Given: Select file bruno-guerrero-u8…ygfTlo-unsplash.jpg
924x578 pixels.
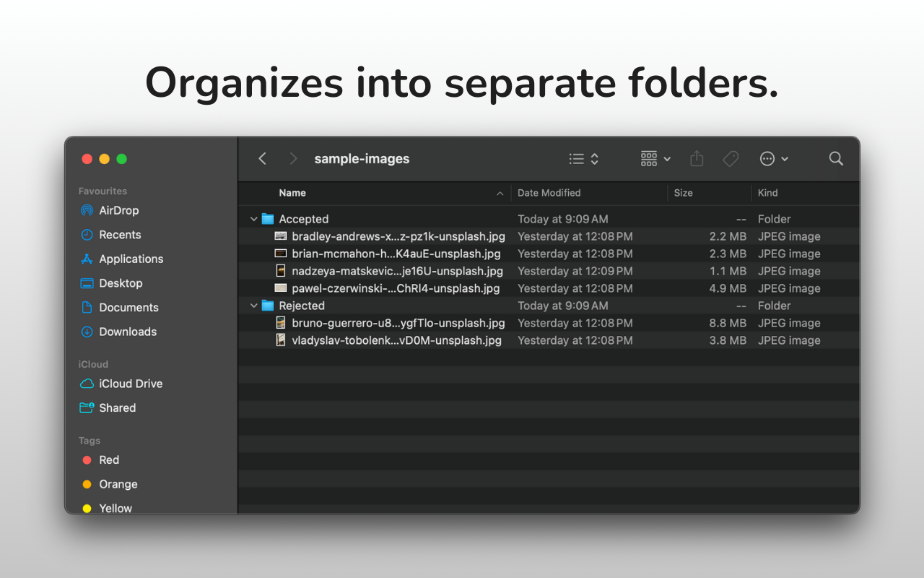Looking at the screenshot, I should 398,323.
